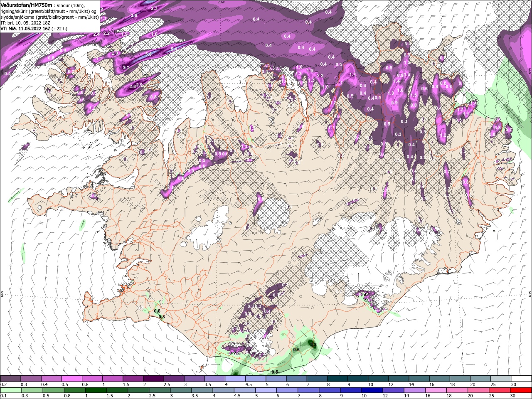The width and height of the screenshot is (532, 399).
Task: Click the white 30 snow-scale swatch
Action: pyautogui.click(x=522, y=379)
